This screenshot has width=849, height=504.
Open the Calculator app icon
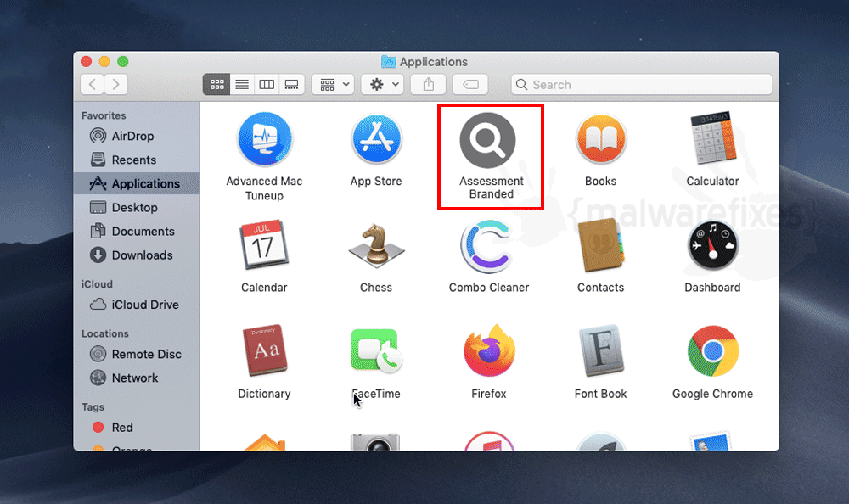pos(712,138)
